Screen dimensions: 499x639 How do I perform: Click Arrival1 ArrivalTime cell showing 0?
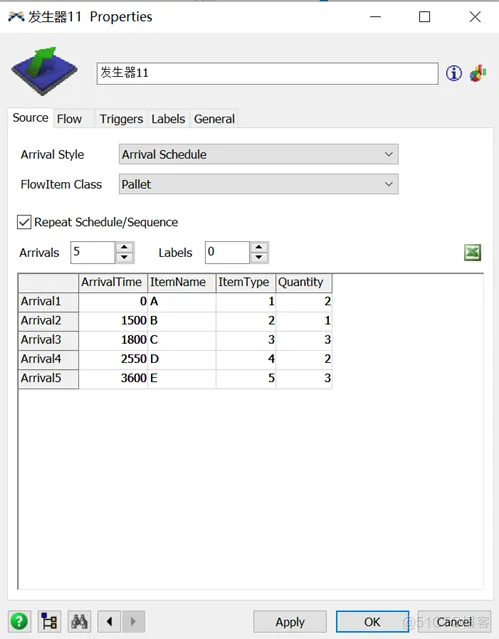pos(113,302)
